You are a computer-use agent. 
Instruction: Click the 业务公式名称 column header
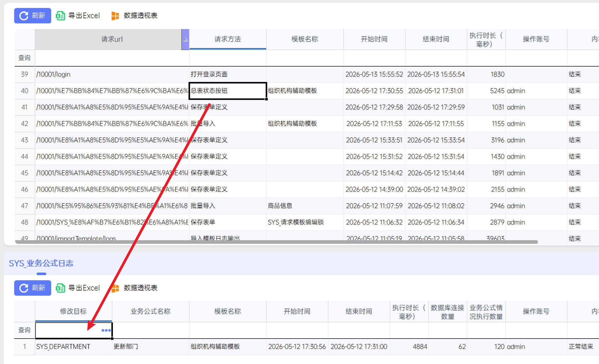(x=150, y=311)
